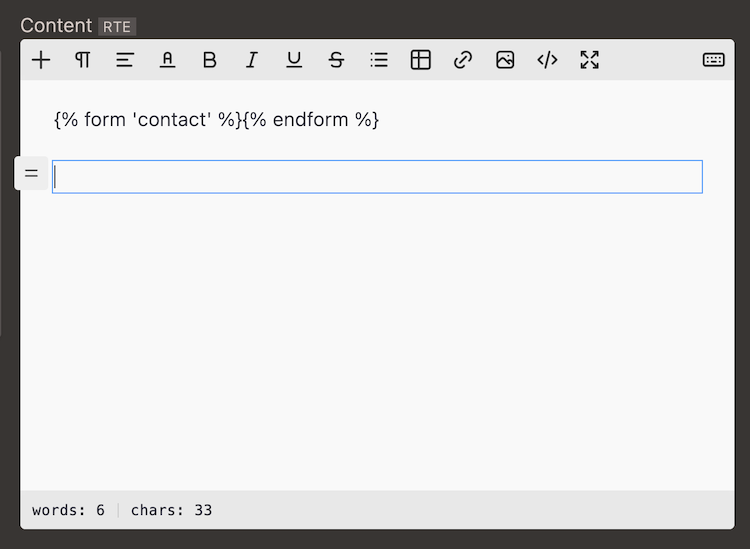Image resolution: width=750 pixels, height=549 pixels.
Task: Toggle strikethrough formatting
Action: pos(336,60)
